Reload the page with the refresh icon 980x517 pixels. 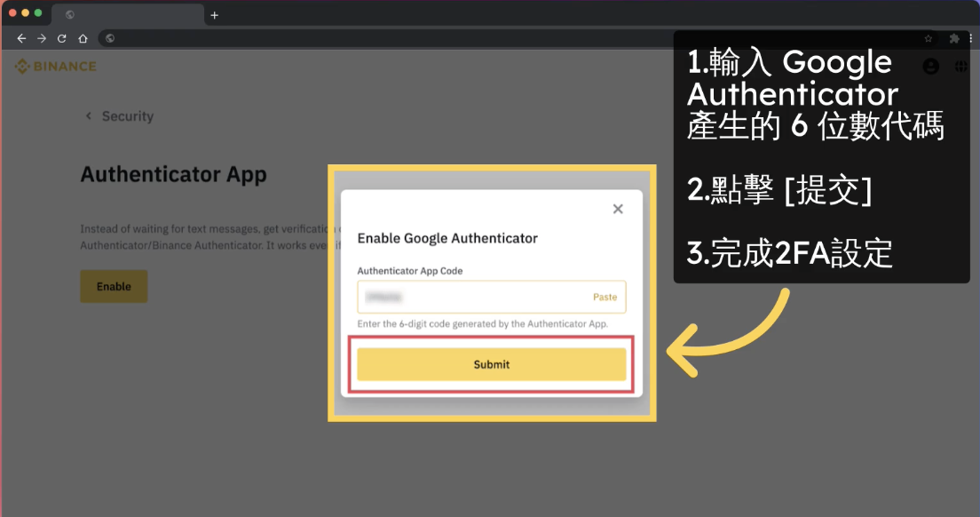click(x=62, y=39)
